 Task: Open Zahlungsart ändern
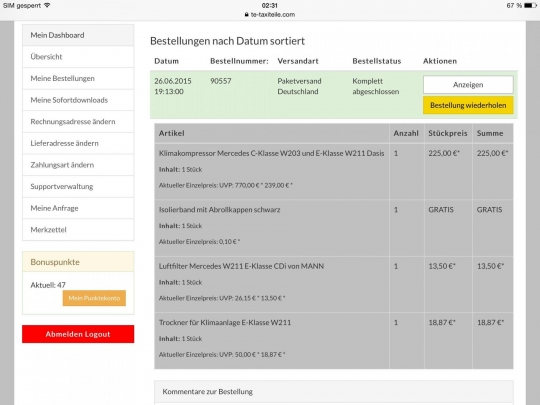pos(78,165)
